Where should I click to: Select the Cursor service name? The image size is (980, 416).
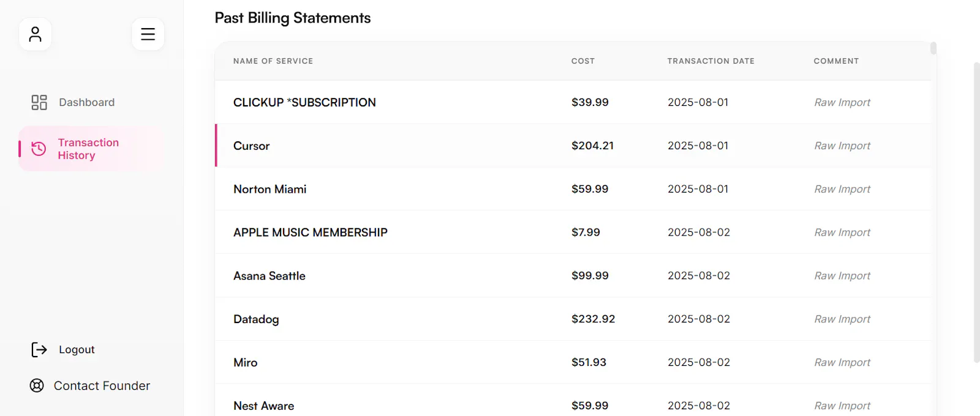251,146
